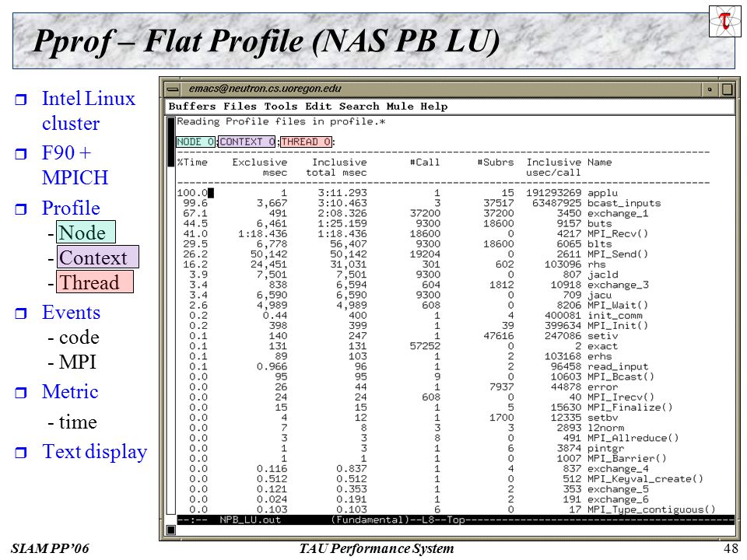The width and height of the screenshot is (747, 560).
Task: Click the blts function name
Action: (x=600, y=243)
